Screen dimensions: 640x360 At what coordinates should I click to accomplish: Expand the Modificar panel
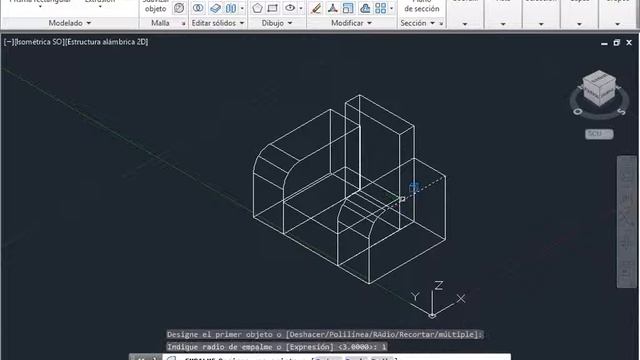pos(351,23)
